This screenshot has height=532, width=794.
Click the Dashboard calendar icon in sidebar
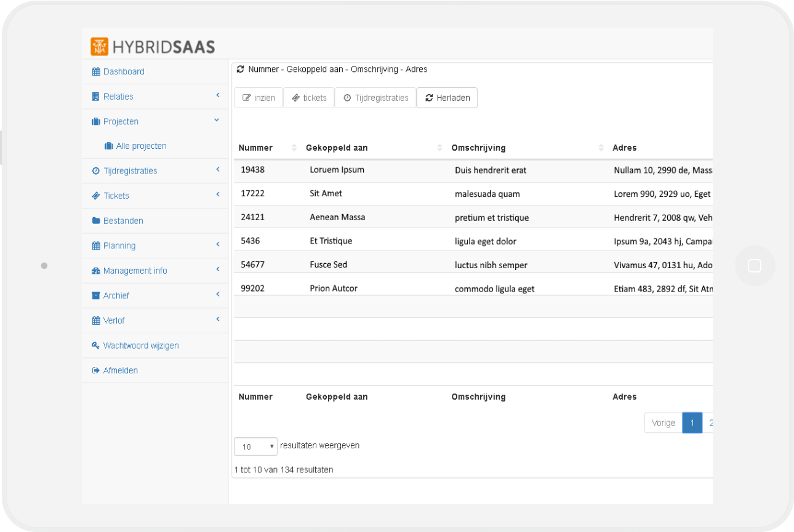[95, 72]
